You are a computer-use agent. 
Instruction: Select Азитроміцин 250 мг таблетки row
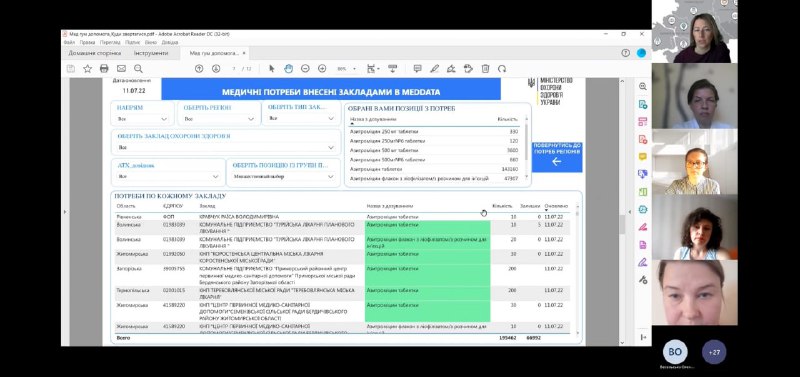434,131
